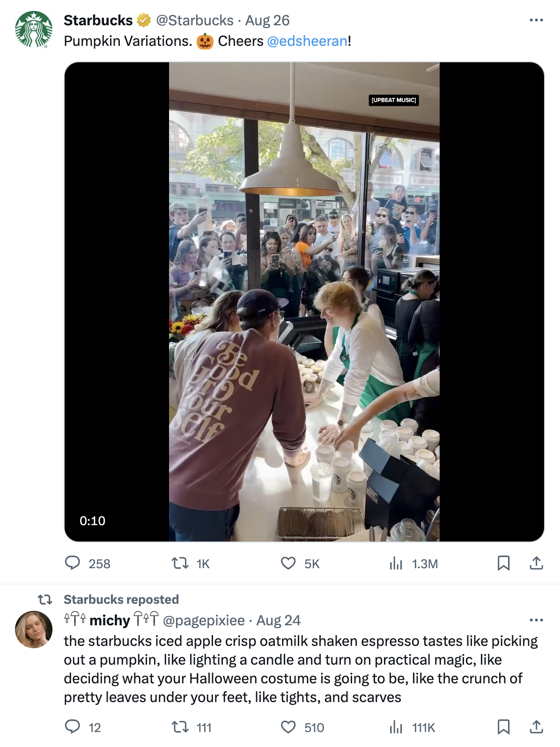The image size is (560, 747).
Task: View analytics for the Starbucks video tweet
Action: (396, 564)
